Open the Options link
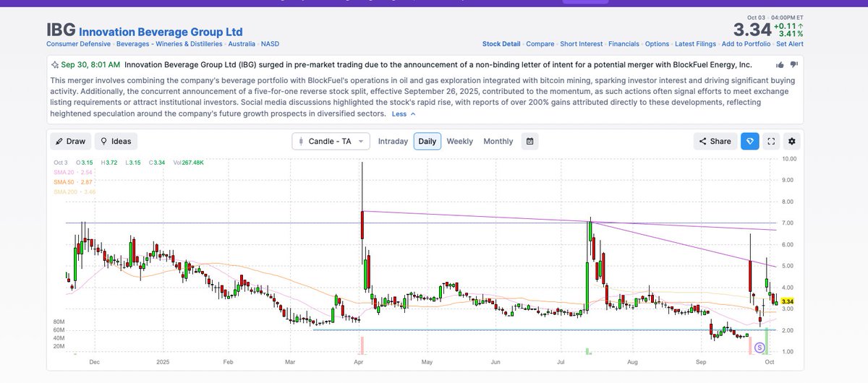Viewport: 868px width, 383px height. (657, 44)
